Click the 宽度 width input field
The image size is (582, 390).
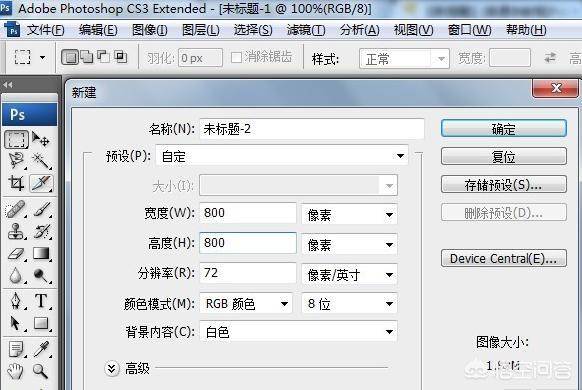(x=248, y=213)
